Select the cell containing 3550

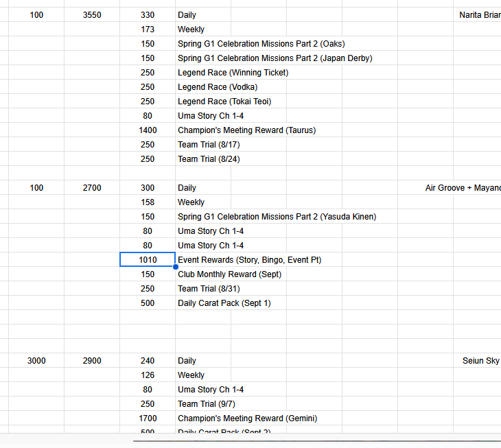pos(92,15)
